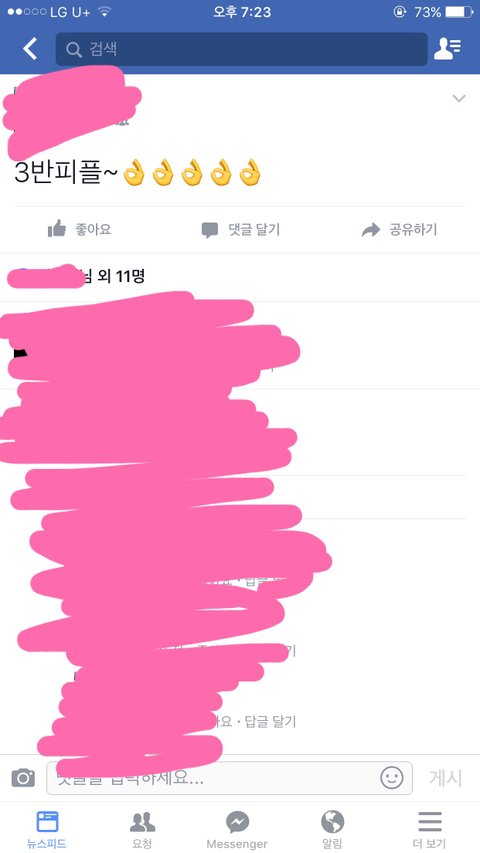Open the 더 보기 menu tab

(429, 830)
